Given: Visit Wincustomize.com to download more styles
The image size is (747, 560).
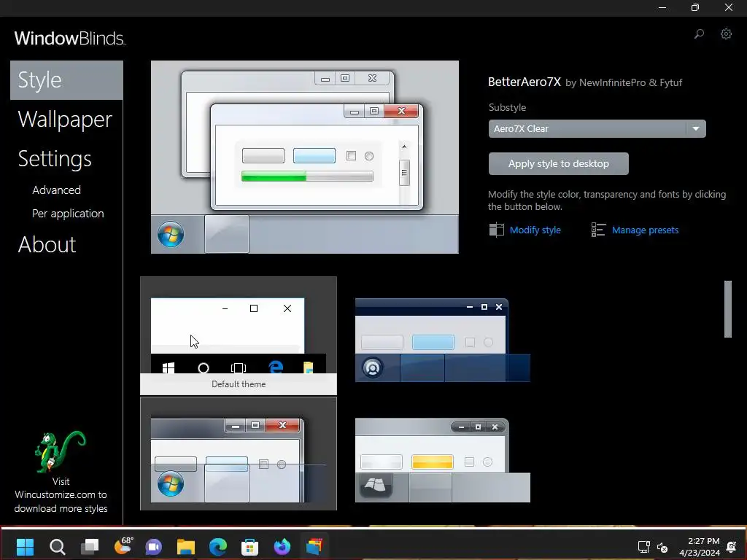Looking at the screenshot, I should click(x=61, y=495).
